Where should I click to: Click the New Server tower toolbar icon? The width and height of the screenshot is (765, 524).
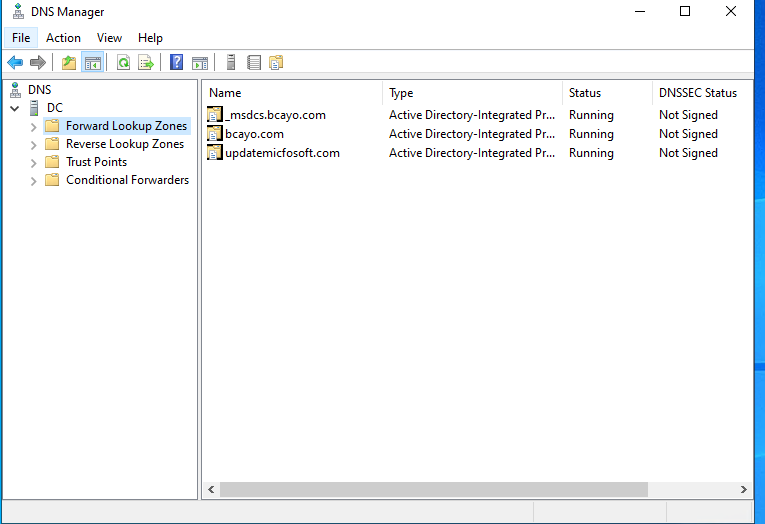pyautogui.click(x=231, y=63)
